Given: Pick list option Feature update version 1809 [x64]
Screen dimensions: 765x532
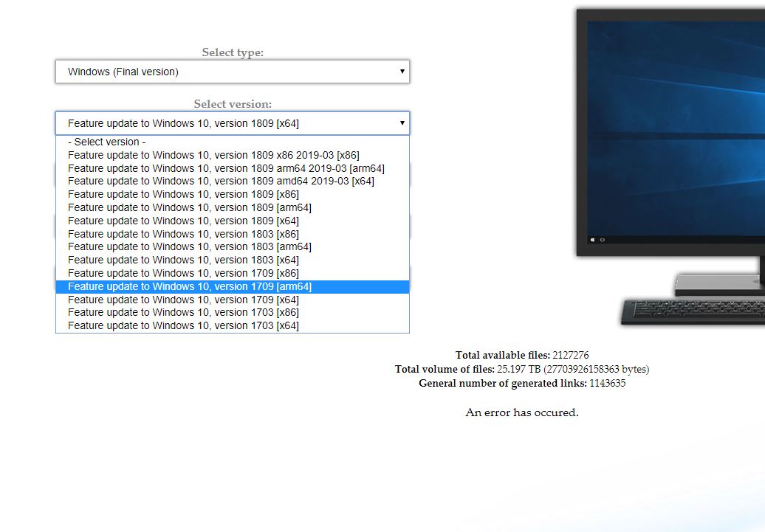Looking at the screenshot, I should [232, 221].
